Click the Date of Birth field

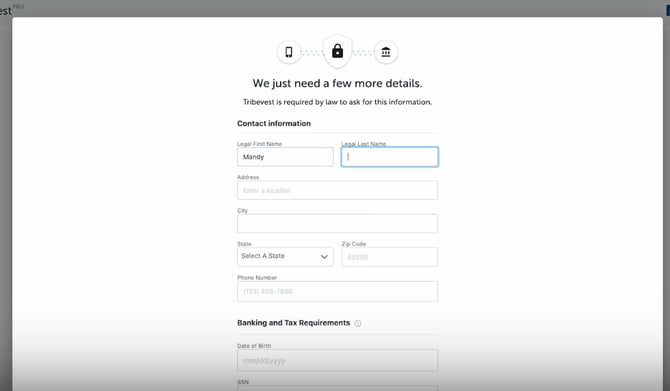[x=338, y=360]
